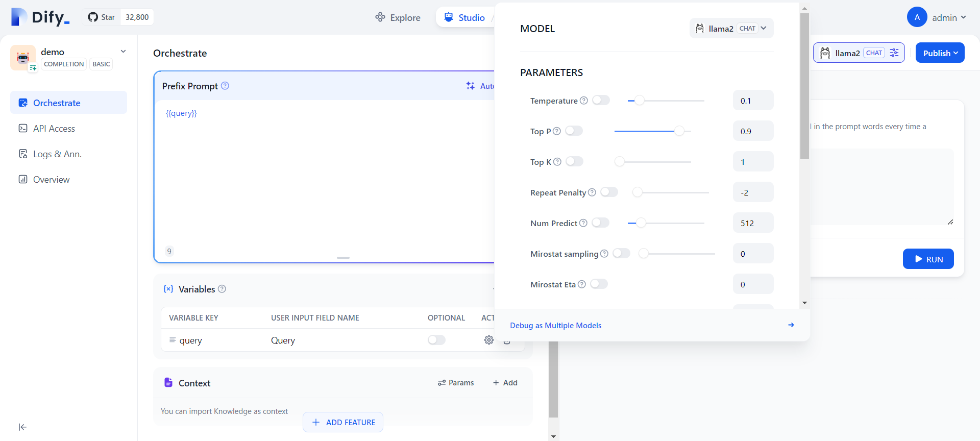Click the Variables help icon
This screenshot has width=980, height=441.
[222, 289]
